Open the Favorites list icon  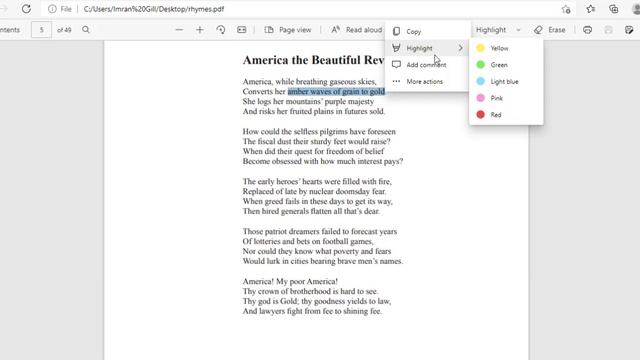590,9
